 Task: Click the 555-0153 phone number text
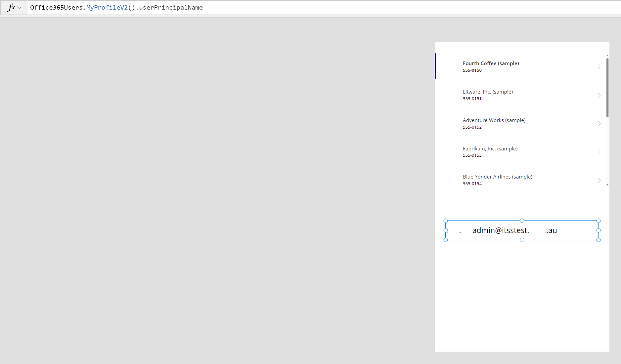[x=472, y=155]
